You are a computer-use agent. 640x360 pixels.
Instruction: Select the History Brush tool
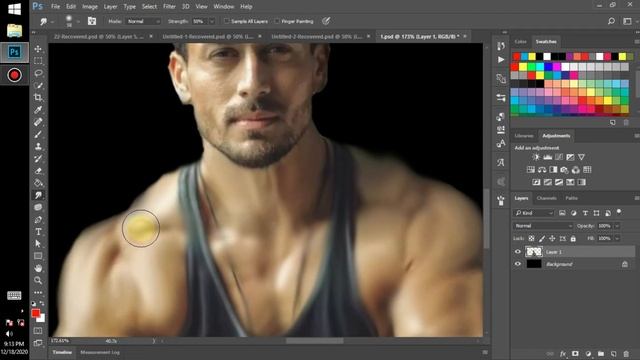[x=38, y=159]
